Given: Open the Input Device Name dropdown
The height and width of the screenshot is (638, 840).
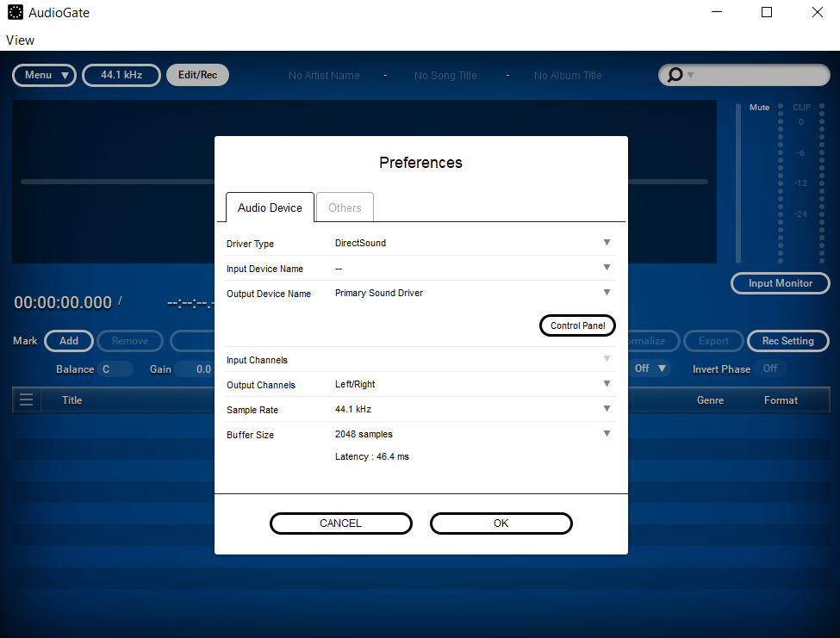Looking at the screenshot, I should pos(607,268).
